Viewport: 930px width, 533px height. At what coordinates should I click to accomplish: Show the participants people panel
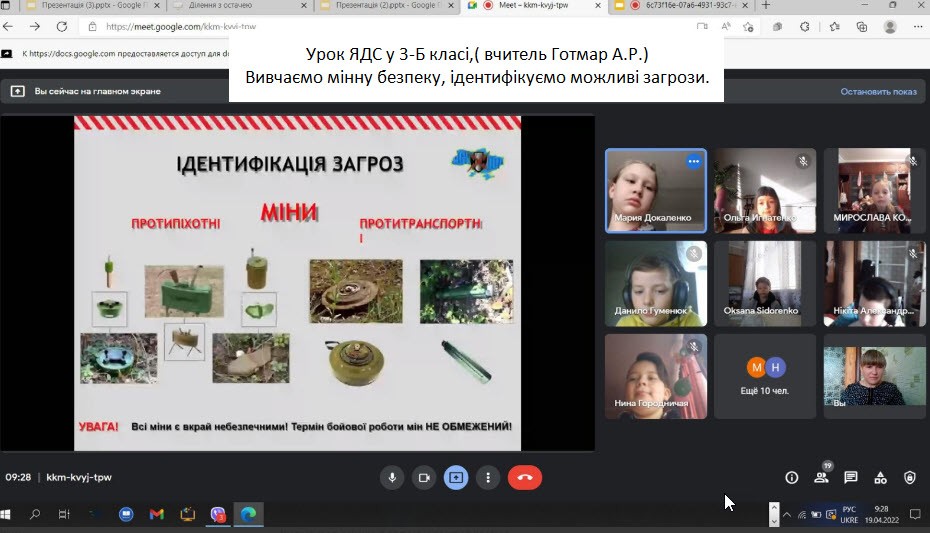pos(821,478)
